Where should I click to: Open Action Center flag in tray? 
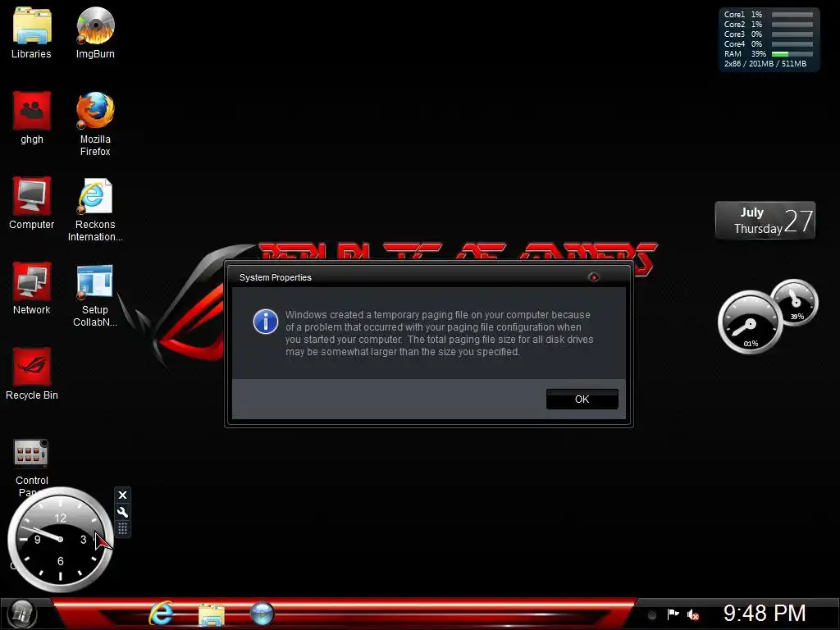point(673,614)
